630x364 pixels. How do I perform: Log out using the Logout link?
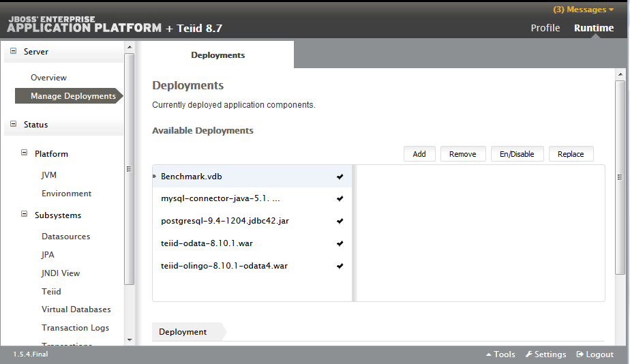click(x=595, y=354)
